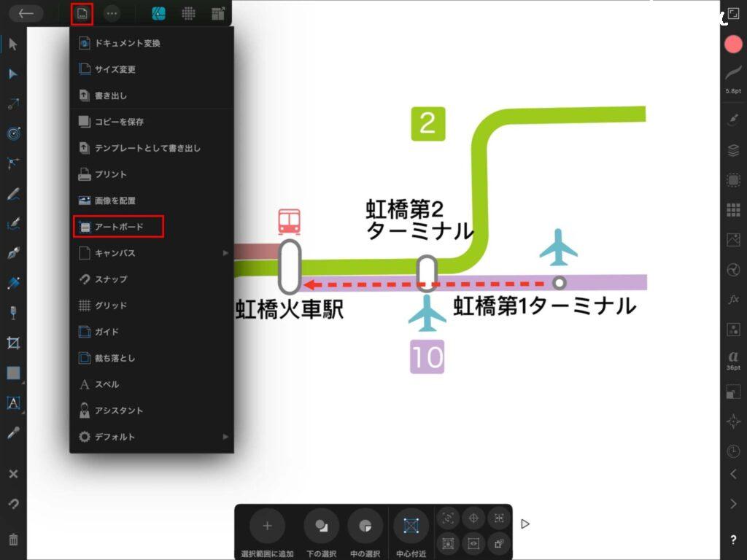The width and height of the screenshot is (747, 560).
Task: Expand the デフォルト submenu
Action: click(153, 437)
